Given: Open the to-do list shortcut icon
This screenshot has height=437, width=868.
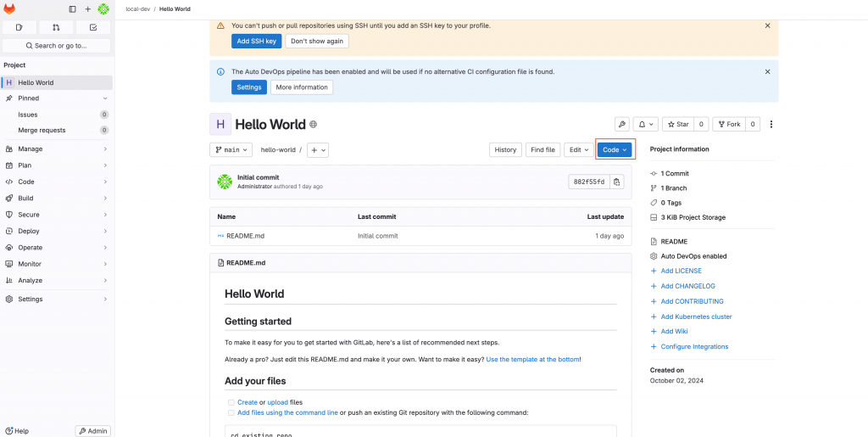Looking at the screenshot, I should (x=93, y=27).
